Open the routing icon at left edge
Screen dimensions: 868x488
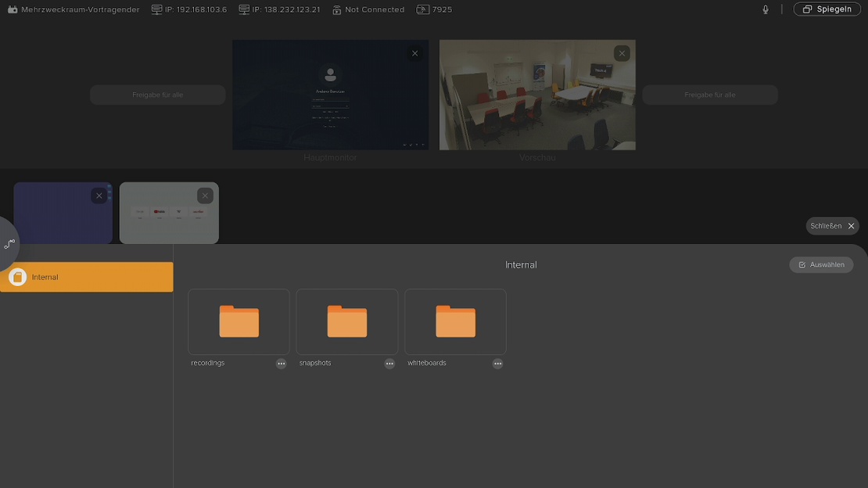tap(9, 244)
